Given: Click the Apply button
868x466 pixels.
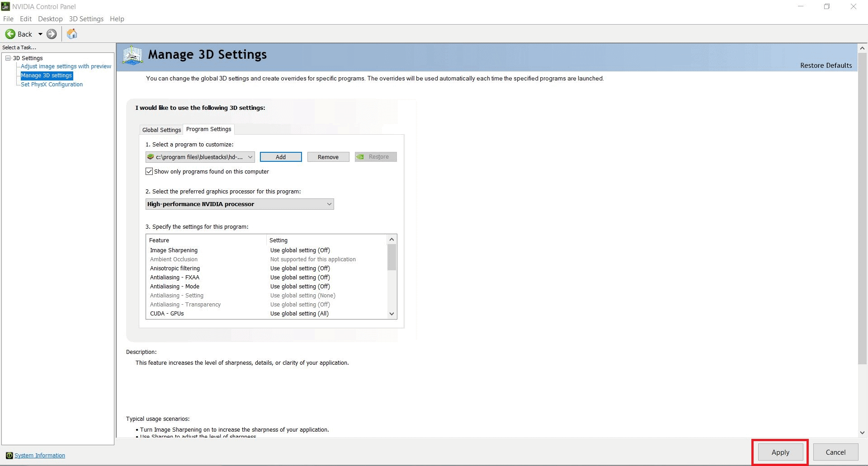Looking at the screenshot, I should tap(780, 452).
